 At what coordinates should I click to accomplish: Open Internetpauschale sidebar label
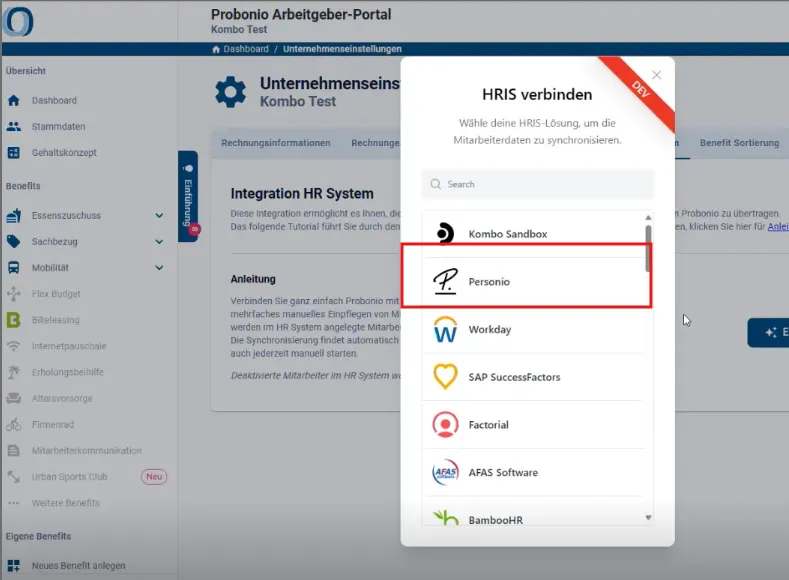point(69,346)
